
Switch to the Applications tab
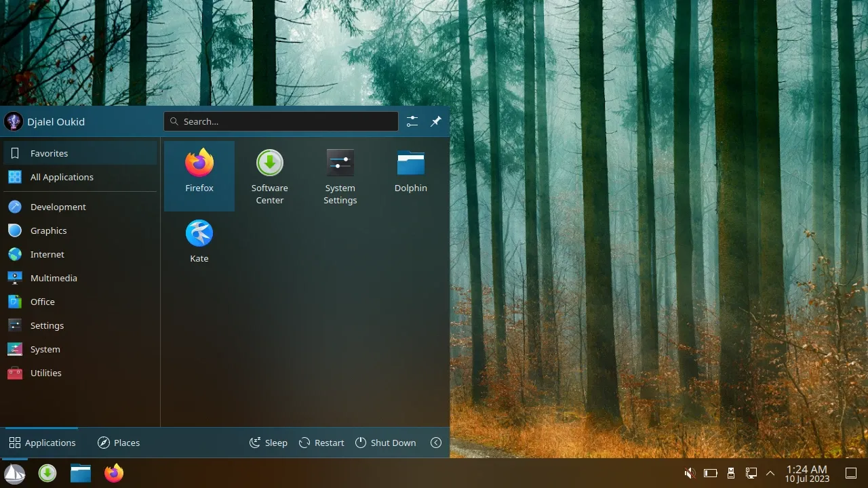(42, 443)
